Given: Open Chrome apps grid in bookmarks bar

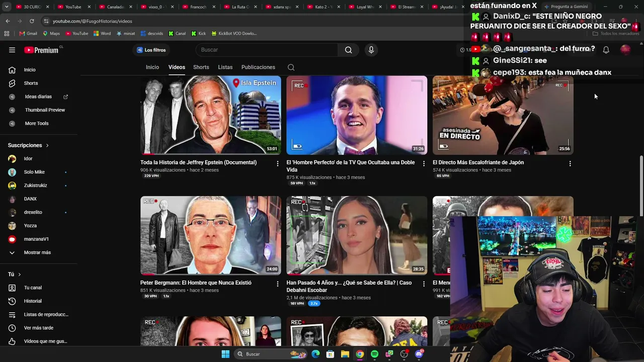Looking at the screenshot, I should [x=7, y=34].
